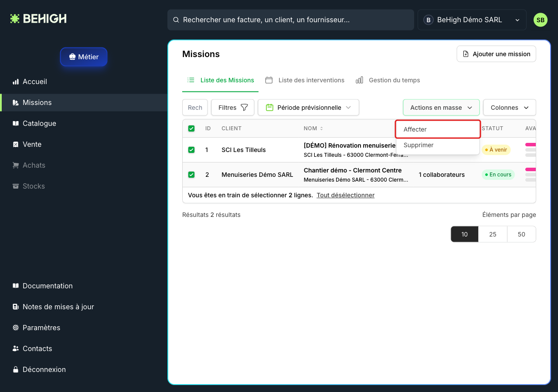Choose Supprimer from the bulk actions menu

coord(438,145)
